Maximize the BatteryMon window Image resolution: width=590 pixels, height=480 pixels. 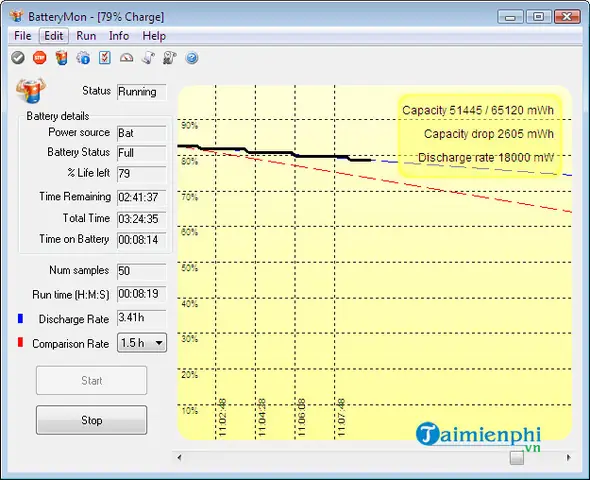coord(538,17)
